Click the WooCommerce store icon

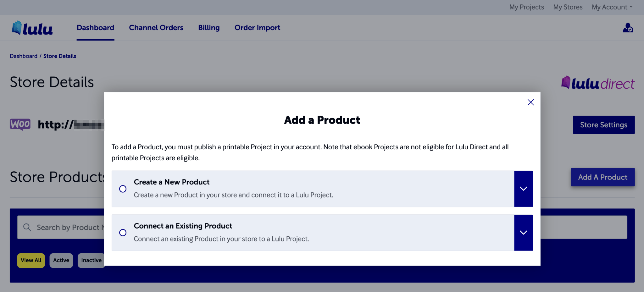point(20,124)
